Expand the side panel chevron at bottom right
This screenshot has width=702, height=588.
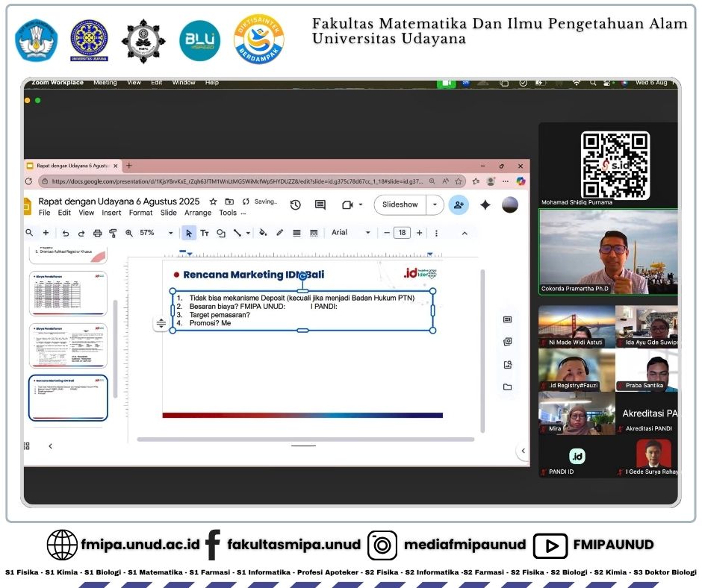pyautogui.click(x=523, y=451)
